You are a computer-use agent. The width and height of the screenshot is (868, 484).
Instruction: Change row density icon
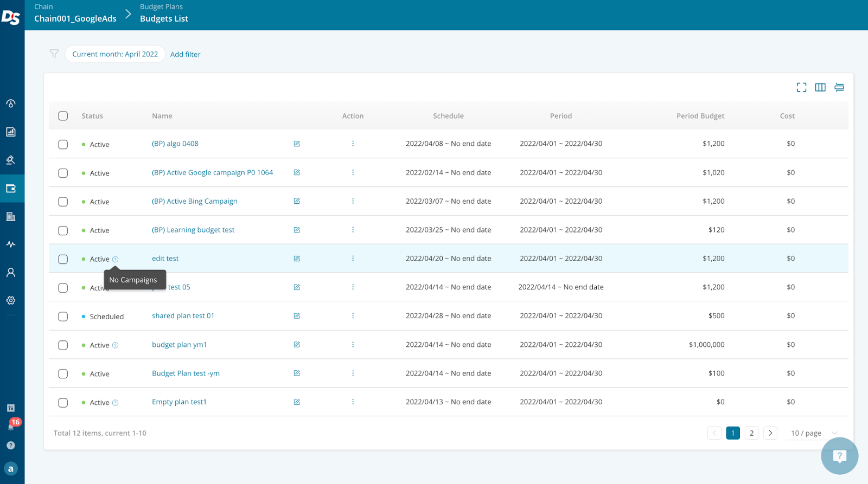(839, 87)
